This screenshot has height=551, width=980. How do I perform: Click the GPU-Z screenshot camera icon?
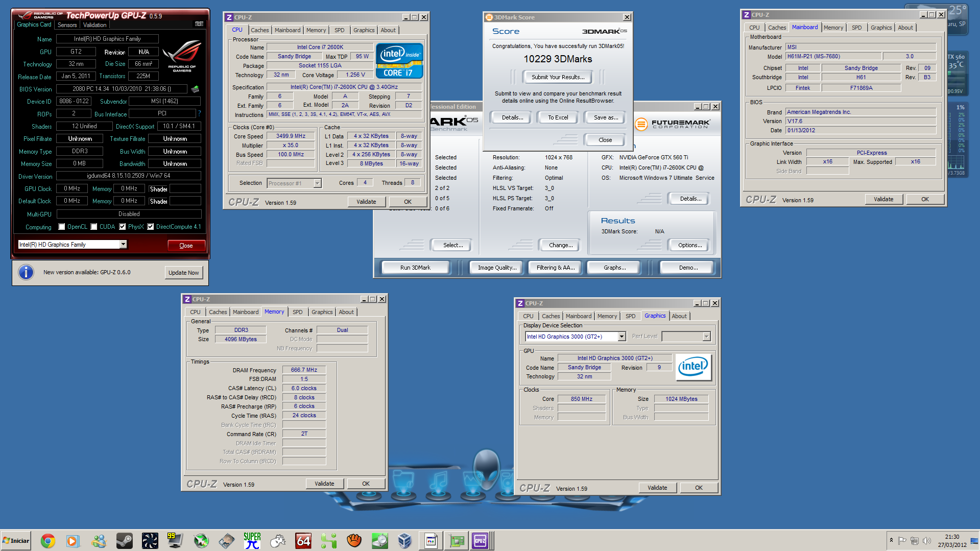point(199,24)
